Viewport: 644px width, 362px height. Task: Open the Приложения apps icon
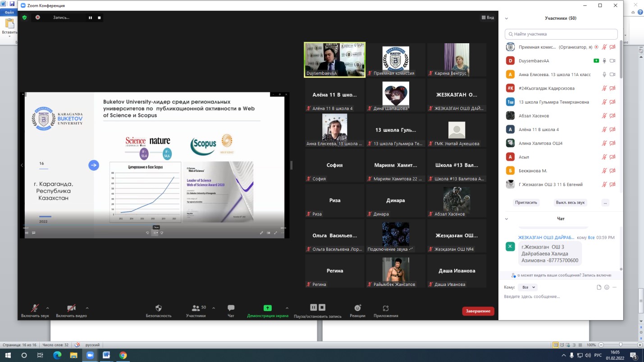click(385, 308)
